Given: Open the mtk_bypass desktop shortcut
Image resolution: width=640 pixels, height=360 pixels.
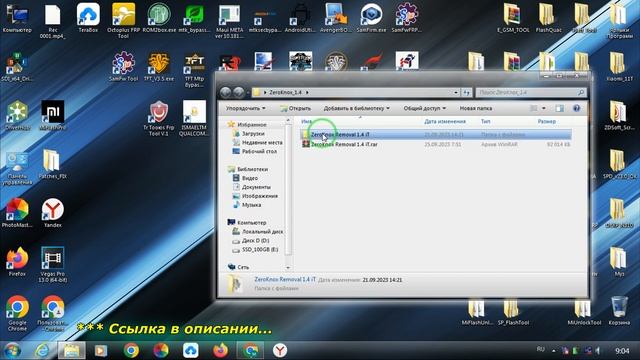Looking at the screenshot, I should click(x=194, y=18).
